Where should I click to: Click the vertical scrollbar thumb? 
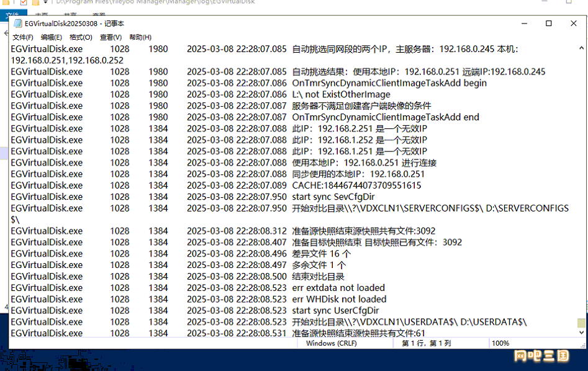(581, 323)
